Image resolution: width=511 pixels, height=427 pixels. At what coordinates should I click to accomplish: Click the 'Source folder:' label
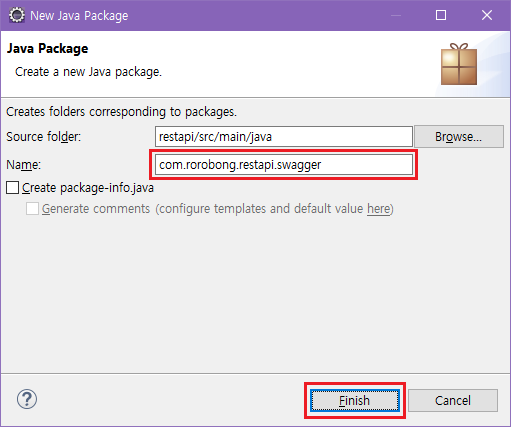pyautogui.click(x=44, y=137)
